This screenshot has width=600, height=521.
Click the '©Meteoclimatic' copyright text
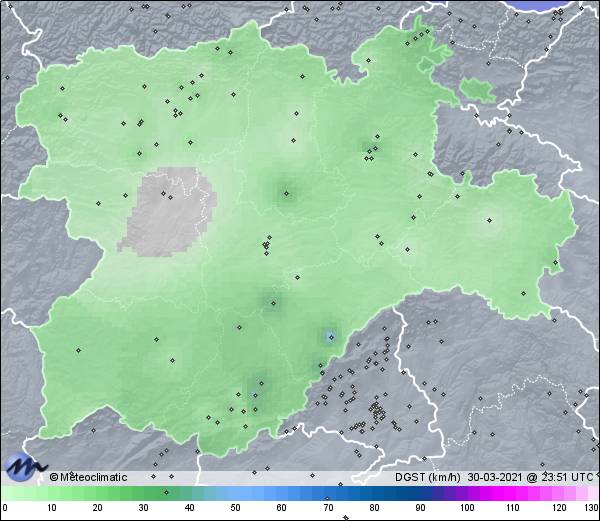pos(88,477)
